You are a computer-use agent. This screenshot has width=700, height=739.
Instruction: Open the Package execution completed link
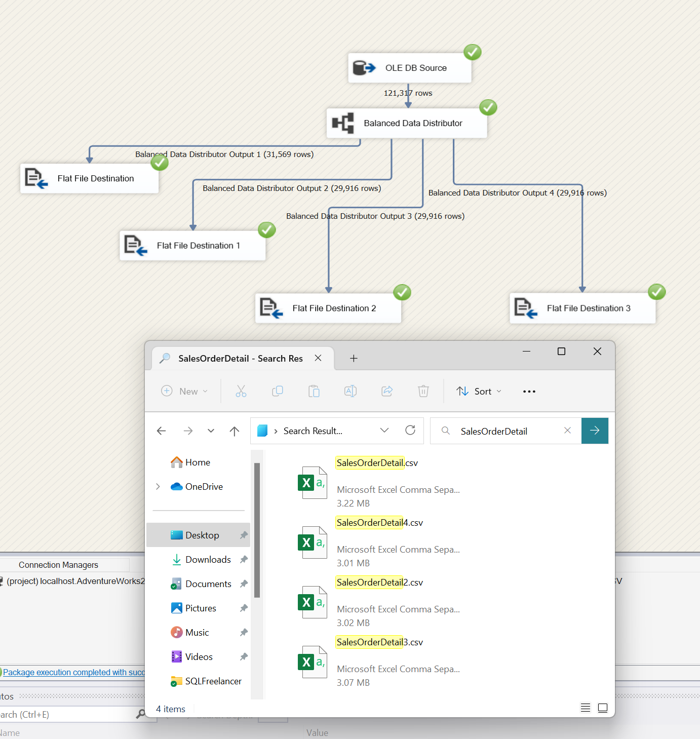74,673
